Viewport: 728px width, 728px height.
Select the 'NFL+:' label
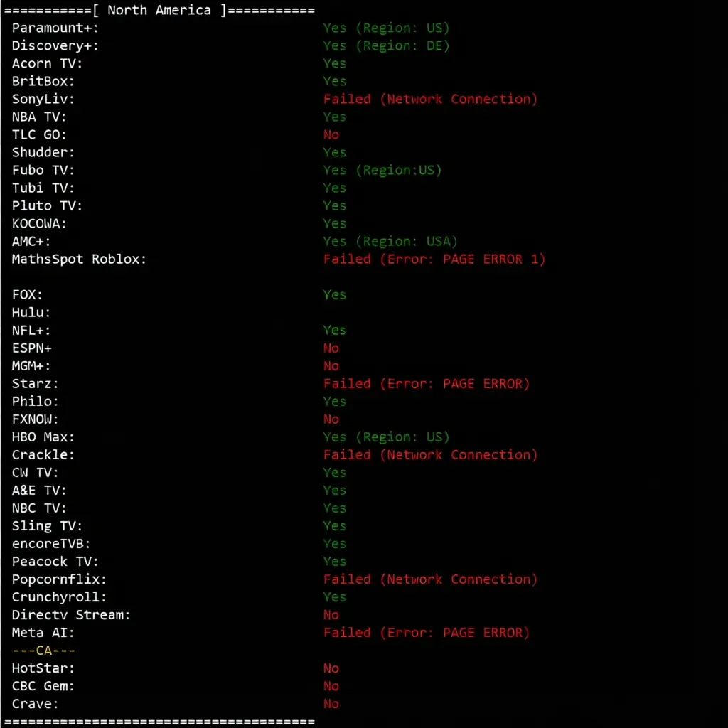coord(31,330)
